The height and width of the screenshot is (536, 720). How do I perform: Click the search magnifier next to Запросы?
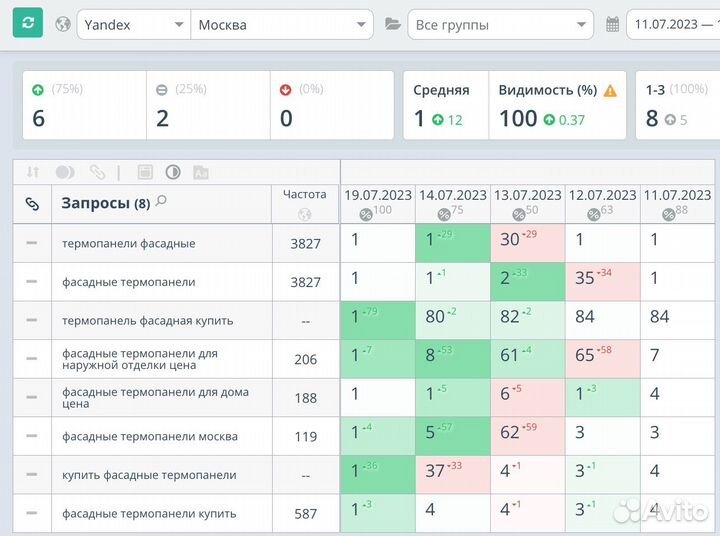point(161,201)
